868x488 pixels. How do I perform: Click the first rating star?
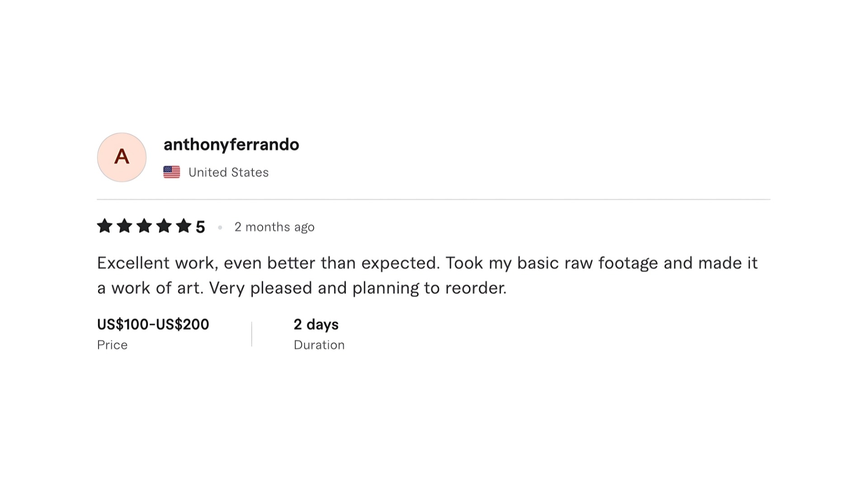pyautogui.click(x=104, y=225)
